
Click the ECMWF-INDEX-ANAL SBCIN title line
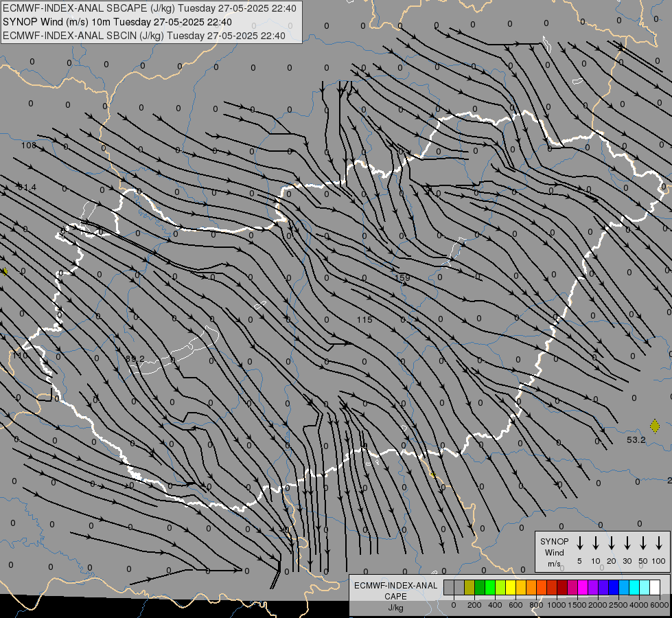click(x=144, y=36)
